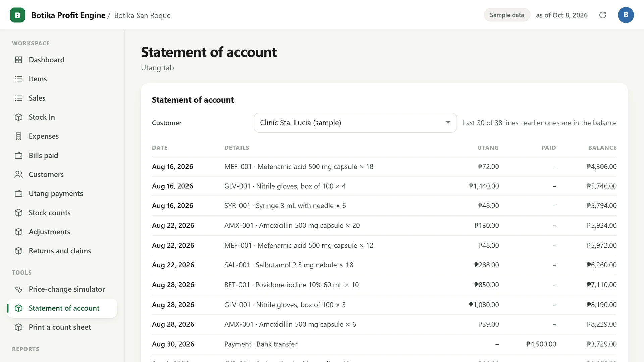Click the Adjustments box icon
Image resolution: width=644 pixels, height=362 pixels.
tap(19, 232)
